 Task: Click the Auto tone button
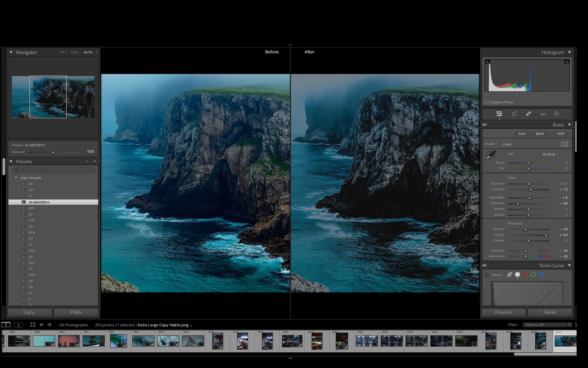522,134
